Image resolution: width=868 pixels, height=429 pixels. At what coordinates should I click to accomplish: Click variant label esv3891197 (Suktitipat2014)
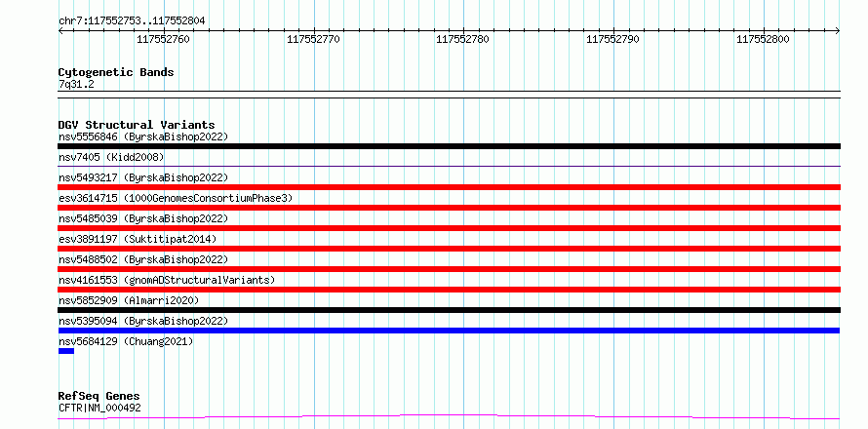click(x=138, y=239)
